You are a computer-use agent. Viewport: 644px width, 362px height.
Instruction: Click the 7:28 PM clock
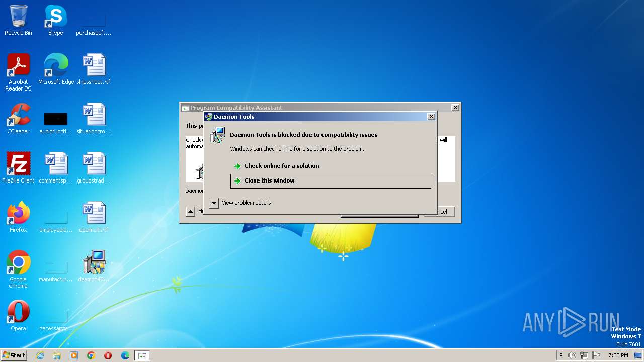coord(618,355)
